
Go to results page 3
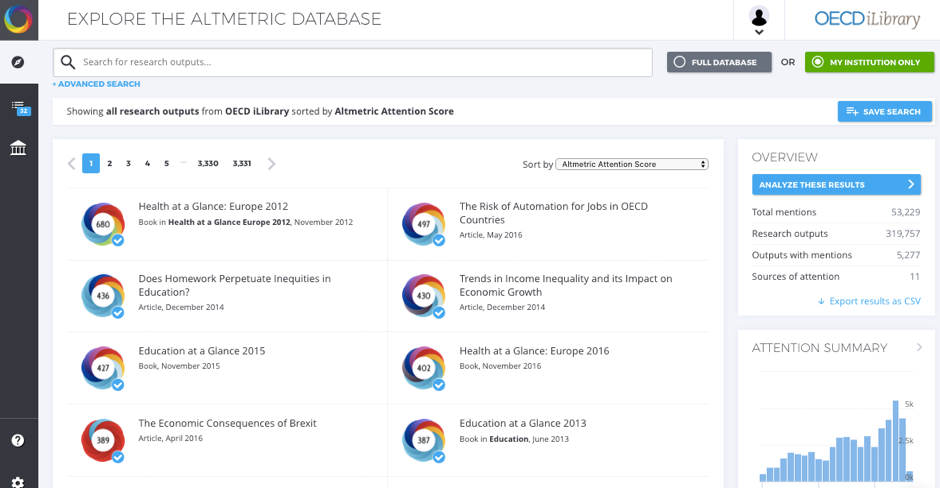[128, 163]
